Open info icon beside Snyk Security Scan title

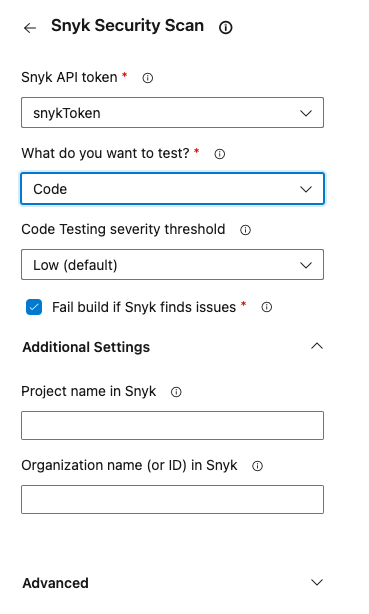226,27
